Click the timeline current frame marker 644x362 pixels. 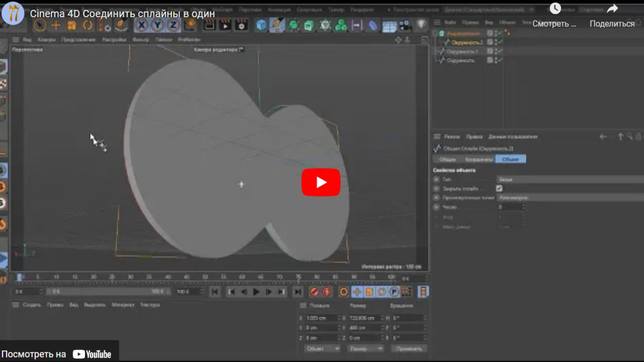pos(20,277)
